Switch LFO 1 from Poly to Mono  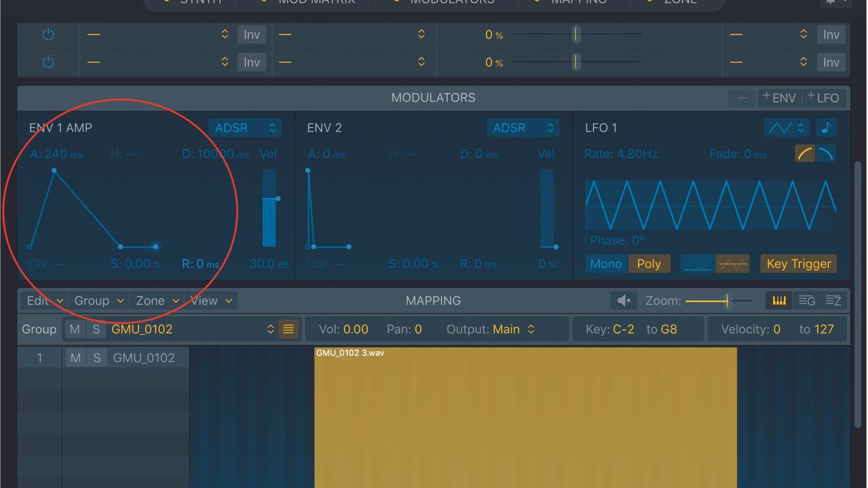pos(606,264)
